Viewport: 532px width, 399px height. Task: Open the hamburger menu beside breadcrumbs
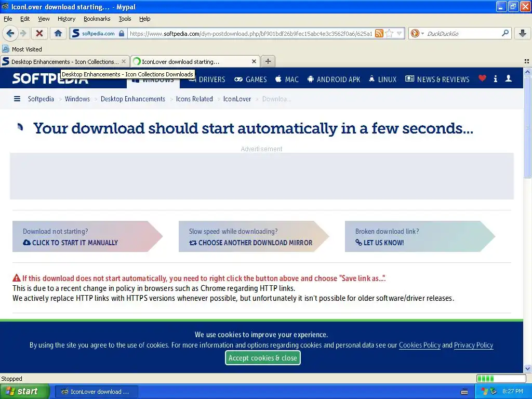coord(17,99)
